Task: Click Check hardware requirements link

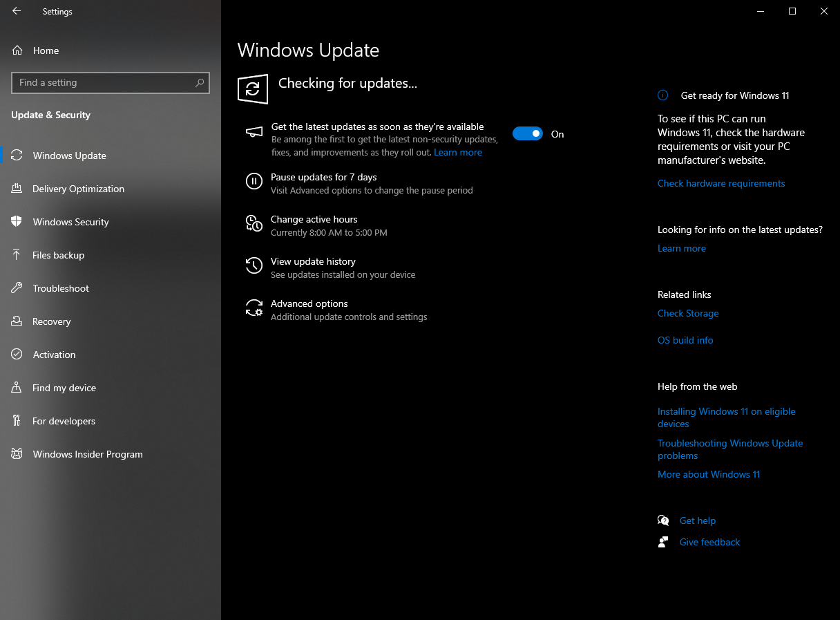Action: tap(721, 183)
